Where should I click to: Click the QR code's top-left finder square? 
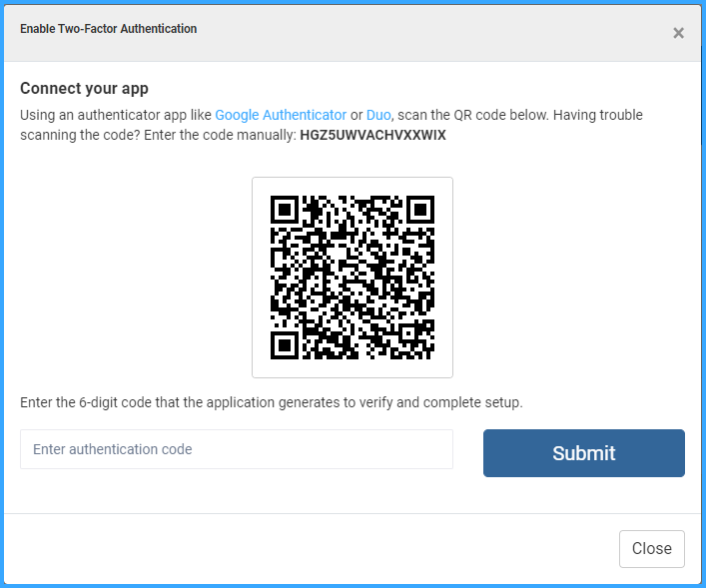tap(285, 210)
